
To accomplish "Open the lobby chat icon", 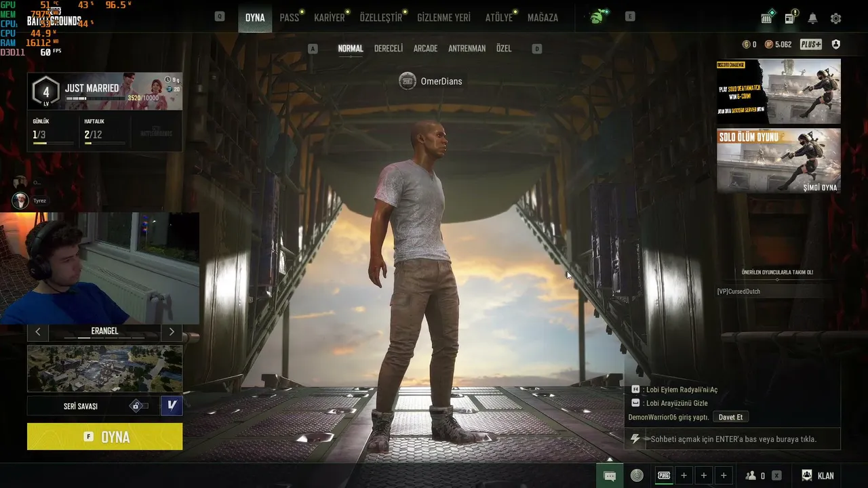I will [610, 476].
